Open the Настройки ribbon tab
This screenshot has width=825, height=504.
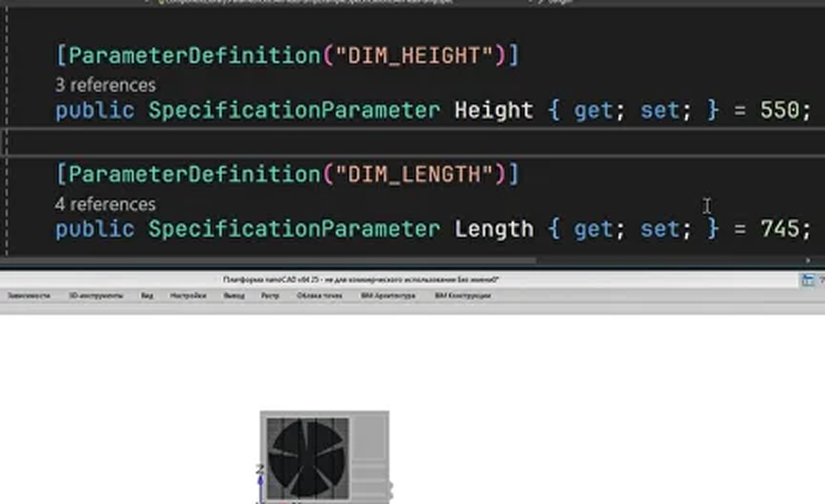[188, 295]
